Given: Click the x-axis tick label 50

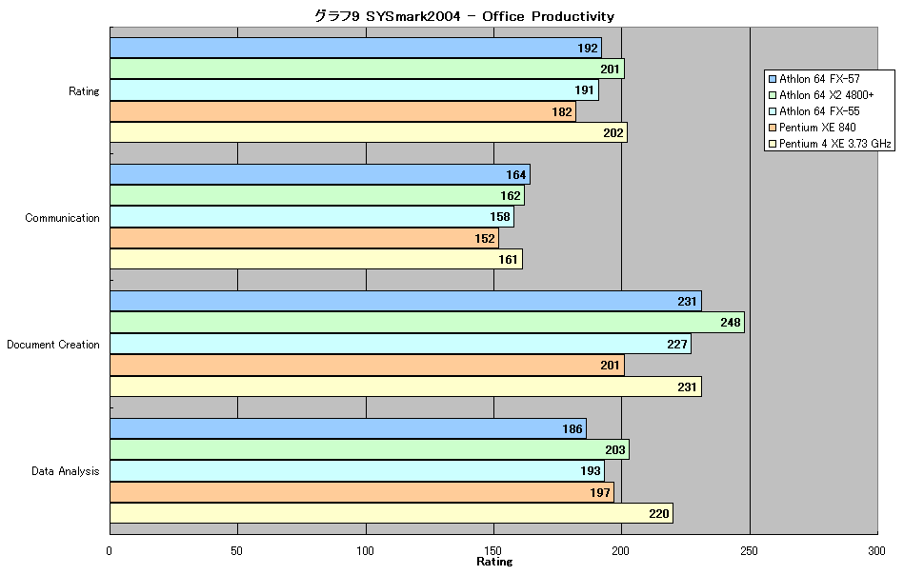Looking at the screenshot, I should 236,551.
